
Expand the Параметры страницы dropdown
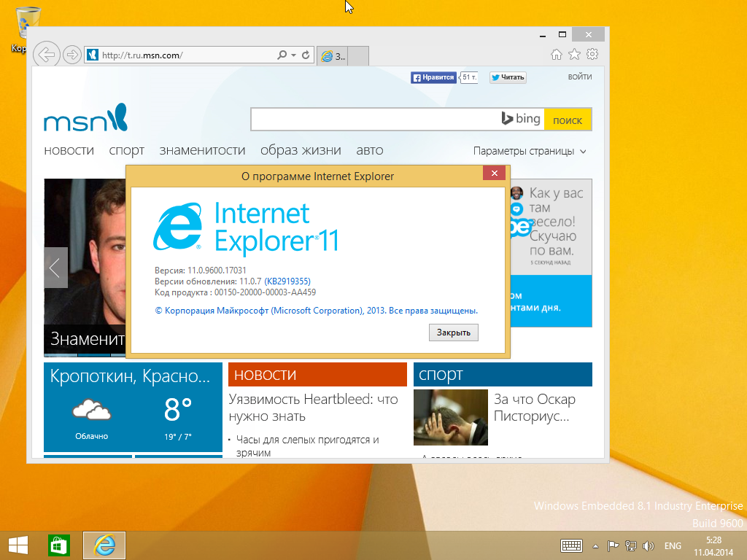click(x=530, y=151)
